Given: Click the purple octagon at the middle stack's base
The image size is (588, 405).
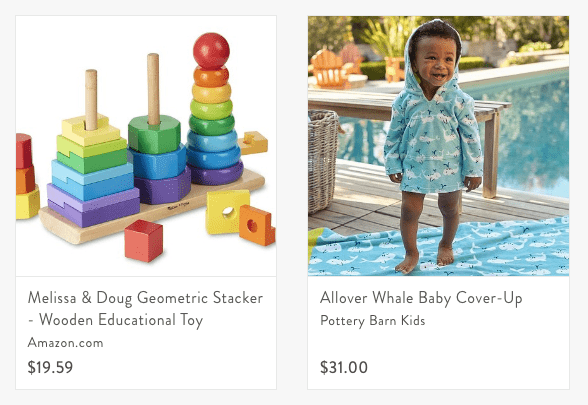Looking at the screenshot, I should [163, 188].
